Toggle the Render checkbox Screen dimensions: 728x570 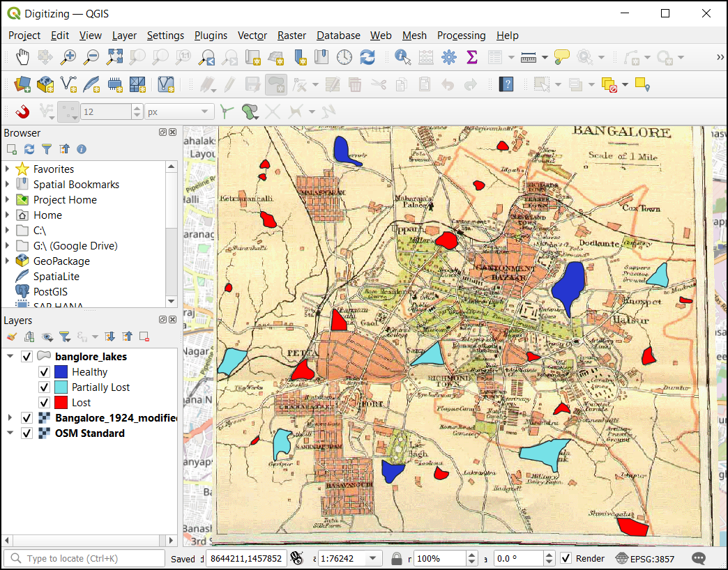coord(566,558)
